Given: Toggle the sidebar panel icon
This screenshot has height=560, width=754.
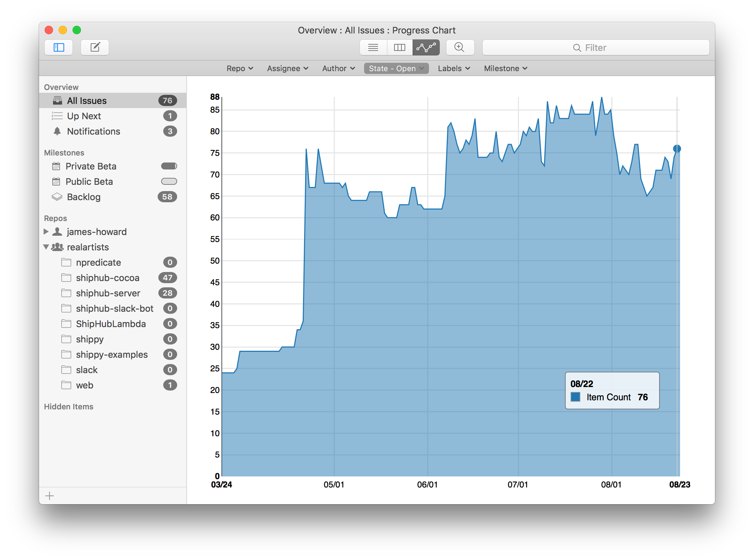Looking at the screenshot, I should (x=59, y=48).
